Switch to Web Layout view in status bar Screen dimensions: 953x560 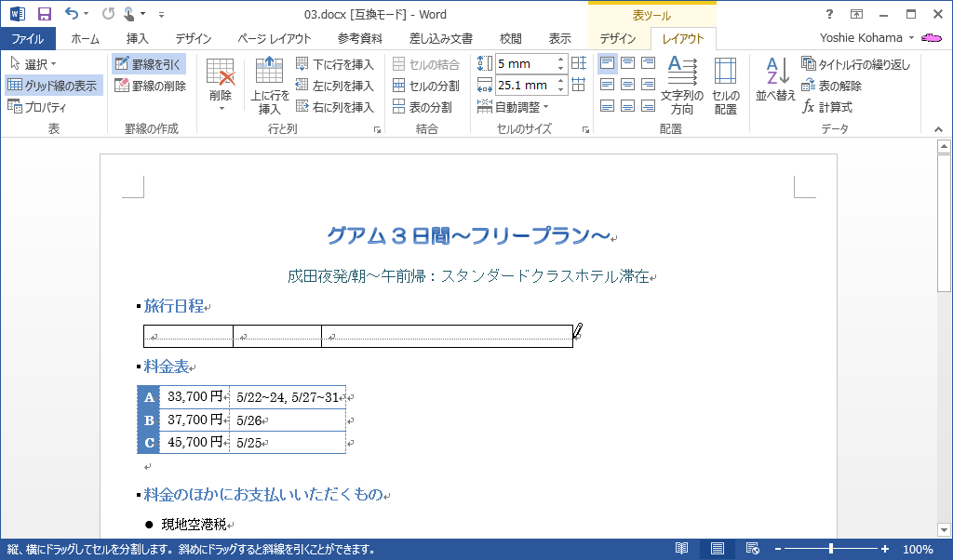(752, 549)
